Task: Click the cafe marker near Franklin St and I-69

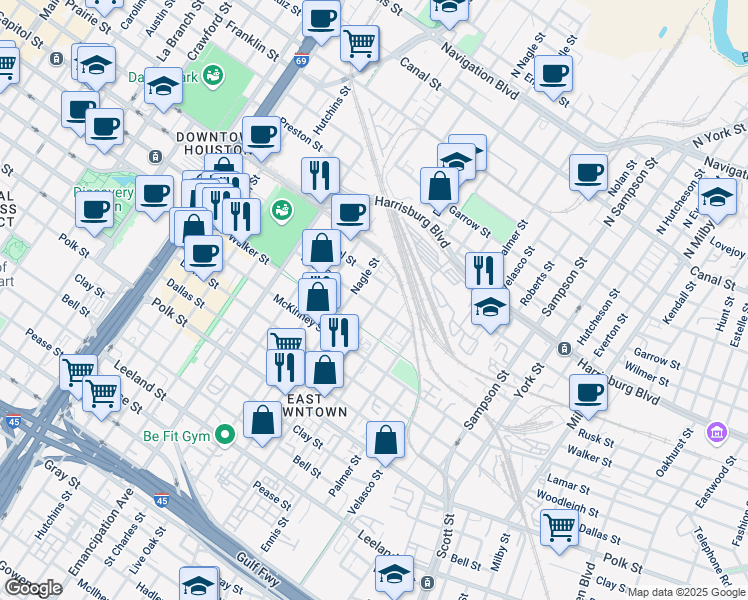Action: 322,21
